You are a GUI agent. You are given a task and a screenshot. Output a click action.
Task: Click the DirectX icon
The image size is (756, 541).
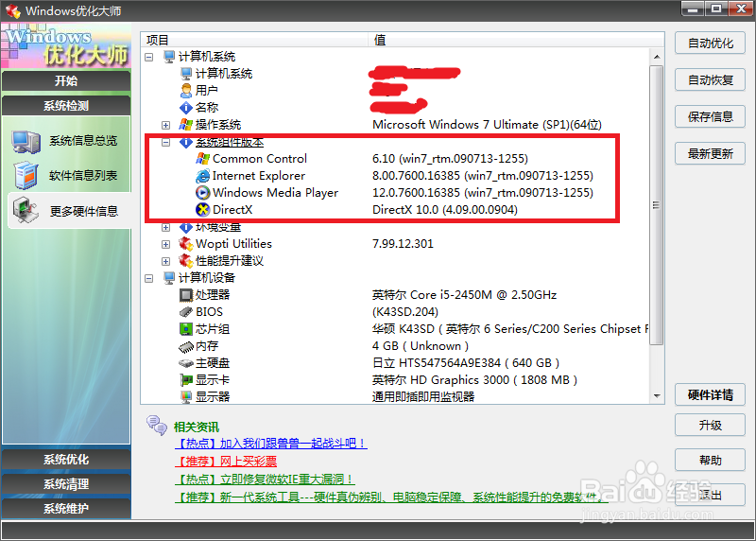coord(203,209)
